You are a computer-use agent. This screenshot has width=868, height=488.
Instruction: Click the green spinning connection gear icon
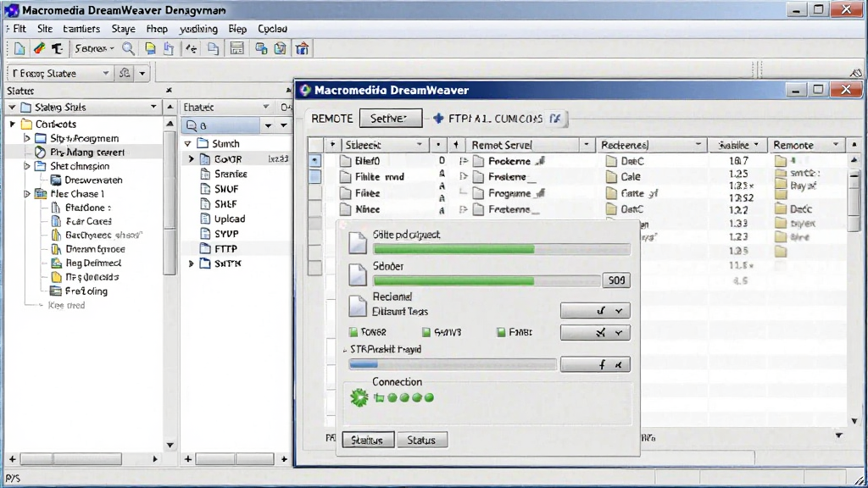click(x=359, y=397)
